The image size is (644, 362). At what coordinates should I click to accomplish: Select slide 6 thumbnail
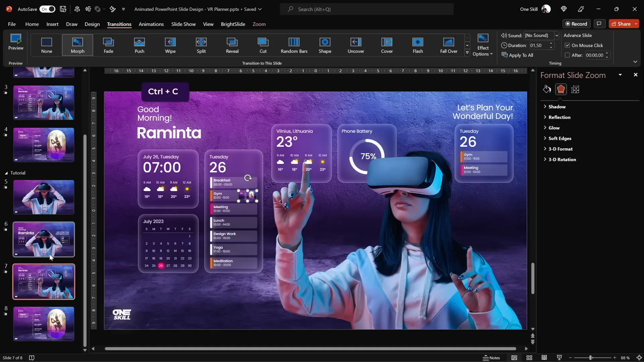click(44, 239)
